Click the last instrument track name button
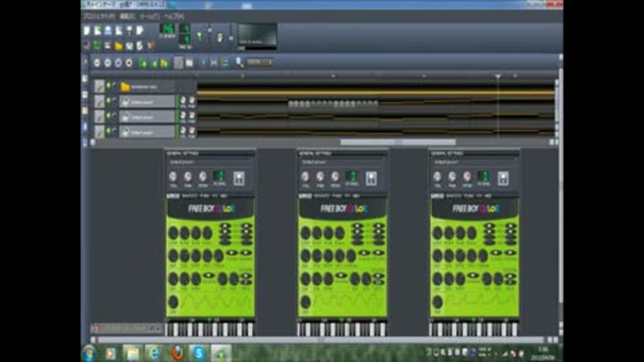Viewport: 644px width, 362px height. (147, 132)
